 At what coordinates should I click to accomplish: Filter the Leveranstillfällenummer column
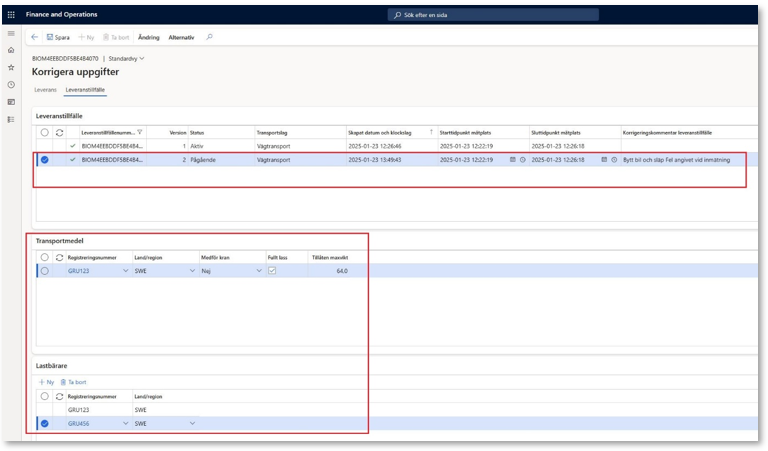[x=140, y=132]
